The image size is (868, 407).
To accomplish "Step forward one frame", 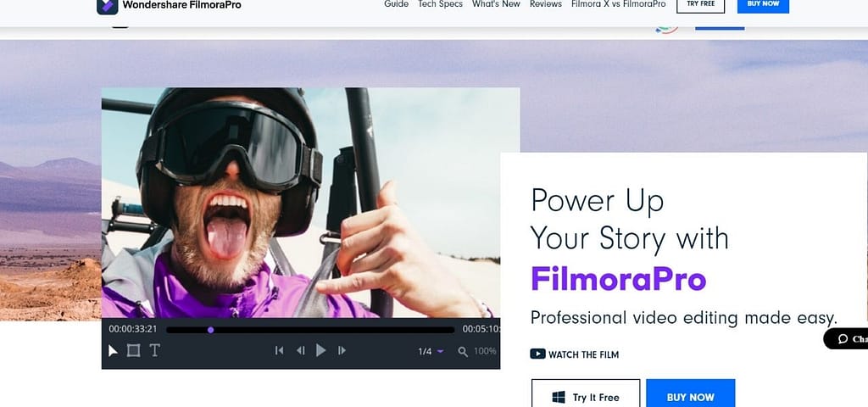I will coord(342,350).
